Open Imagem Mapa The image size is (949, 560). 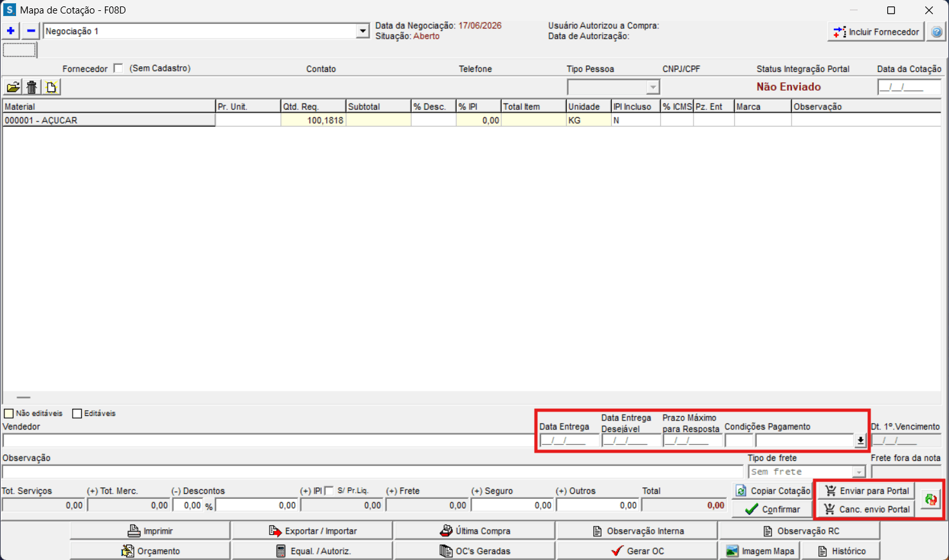click(x=760, y=551)
